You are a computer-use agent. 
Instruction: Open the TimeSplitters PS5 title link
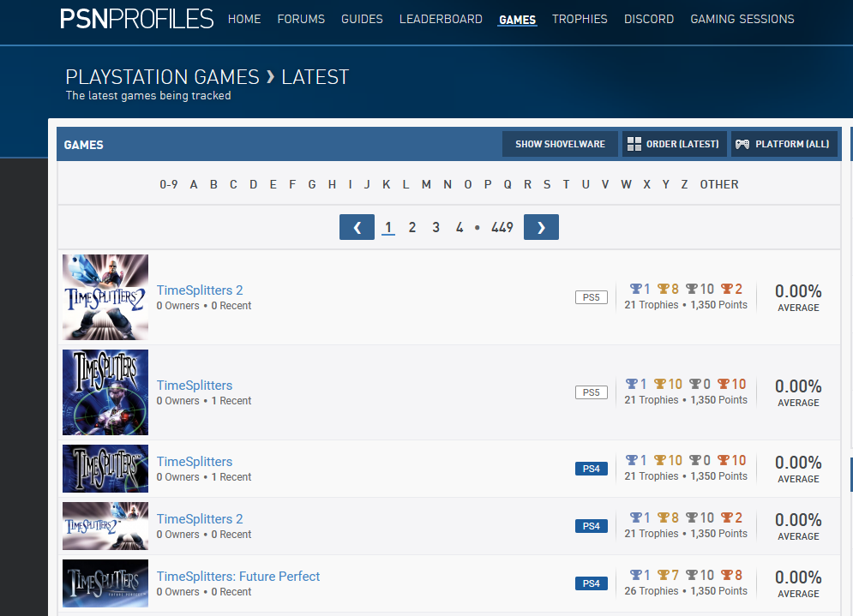[195, 386]
